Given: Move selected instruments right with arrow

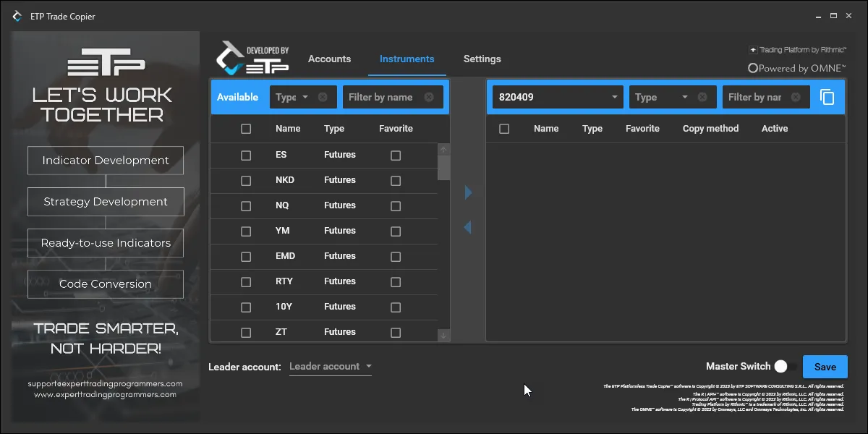Looking at the screenshot, I should (x=468, y=192).
